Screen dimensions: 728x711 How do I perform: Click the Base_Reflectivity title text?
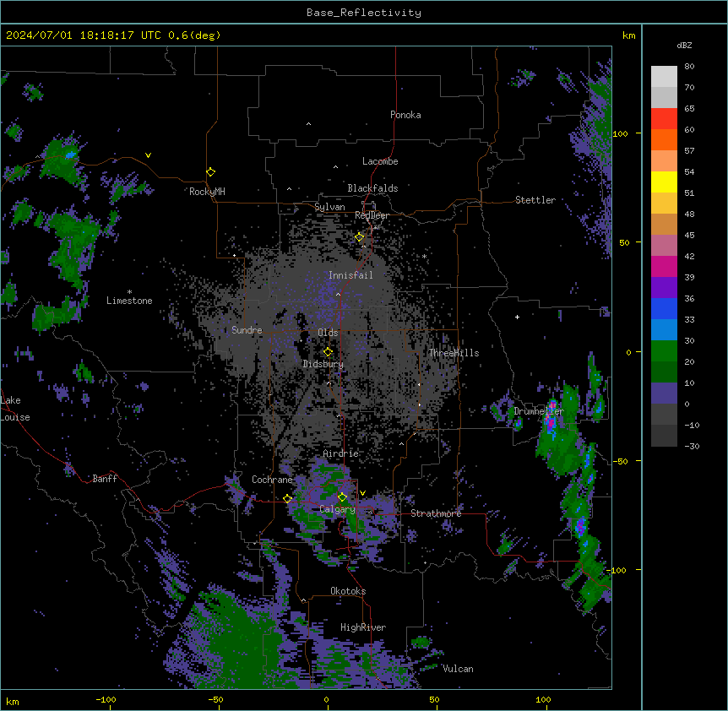point(364,13)
